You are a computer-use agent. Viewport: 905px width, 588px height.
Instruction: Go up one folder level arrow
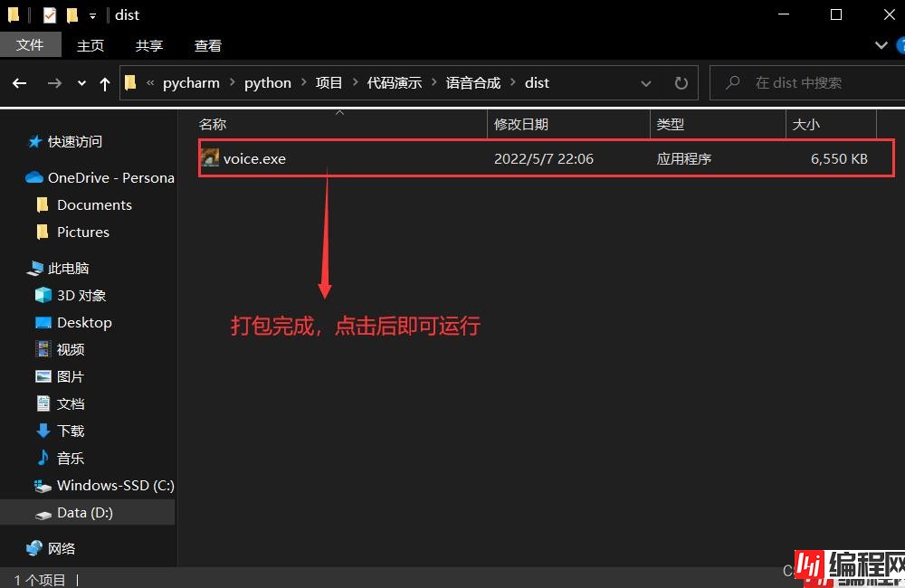point(105,83)
